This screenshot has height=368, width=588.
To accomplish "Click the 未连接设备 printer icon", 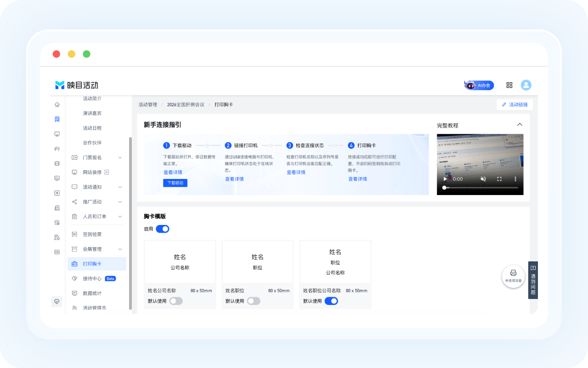I will point(513,276).
